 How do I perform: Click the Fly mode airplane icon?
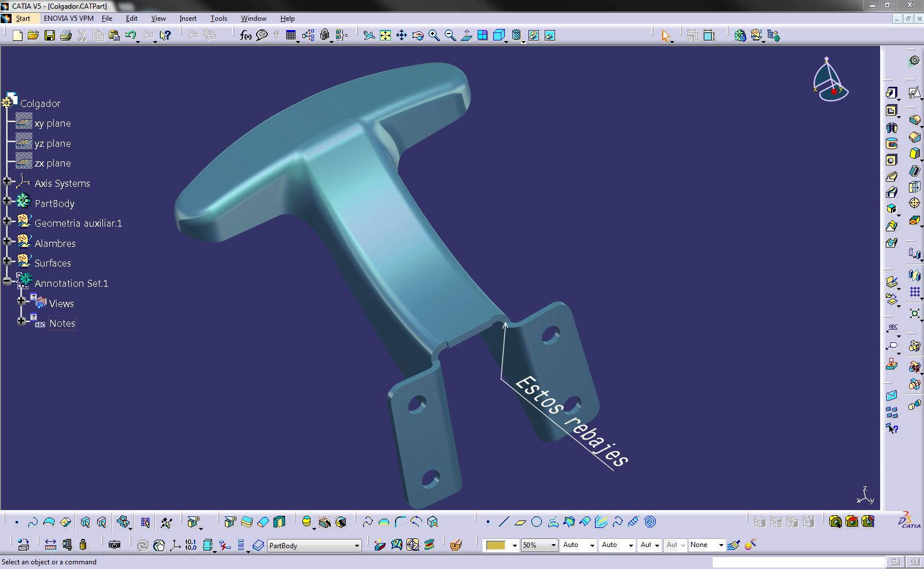(369, 36)
